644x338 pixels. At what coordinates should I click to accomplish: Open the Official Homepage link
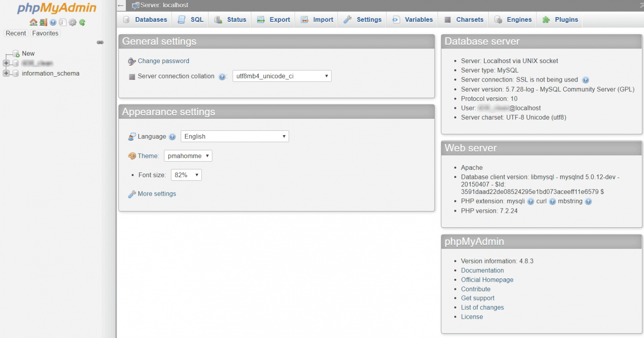(487, 280)
